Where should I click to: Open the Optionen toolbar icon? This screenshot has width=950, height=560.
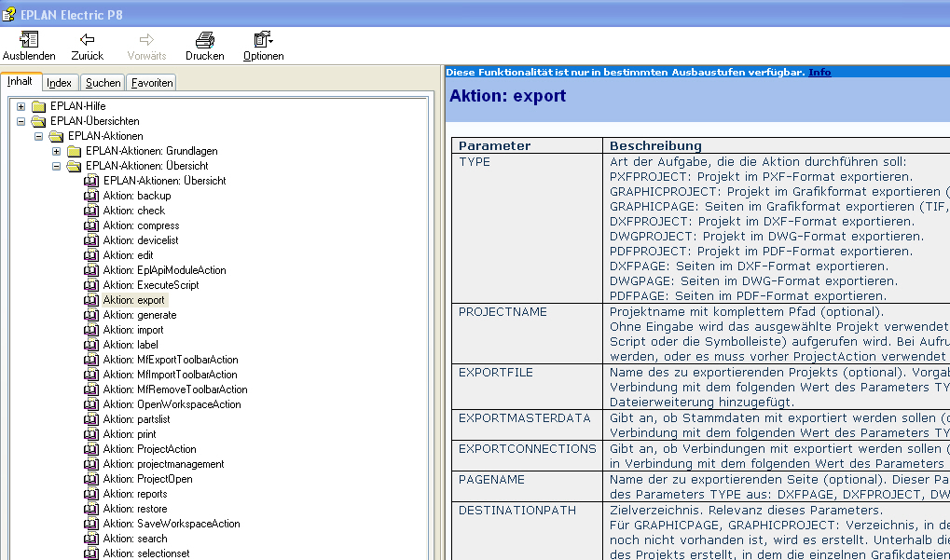click(x=263, y=40)
